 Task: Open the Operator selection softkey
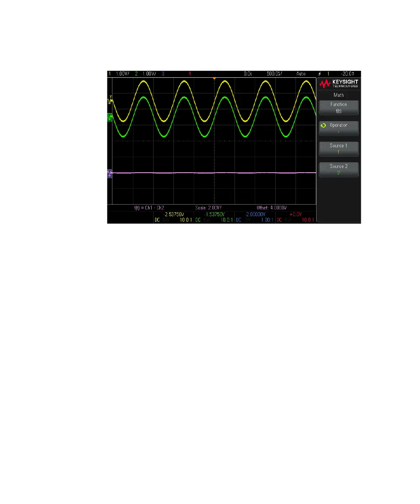pos(338,128)
